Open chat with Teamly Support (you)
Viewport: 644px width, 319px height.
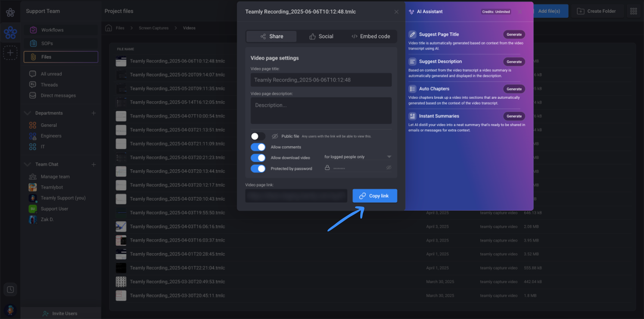[x=63, y=198]
